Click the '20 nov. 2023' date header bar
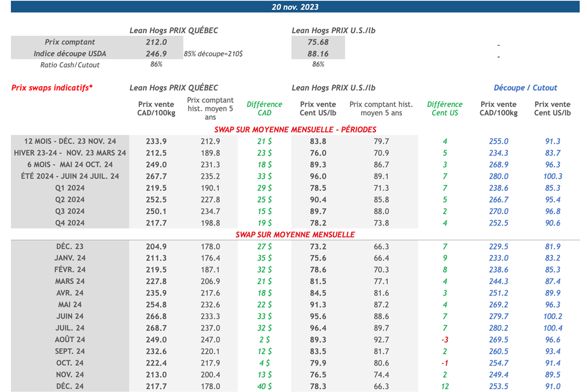The image size is (585, 392). tap(295, 7)
